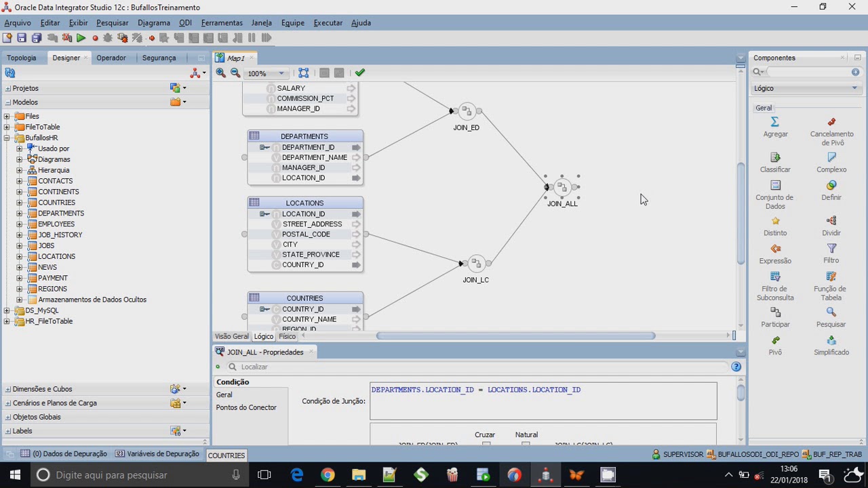Close the Map1 editor tab
868x488 pixels.
(x=251, y=58)
